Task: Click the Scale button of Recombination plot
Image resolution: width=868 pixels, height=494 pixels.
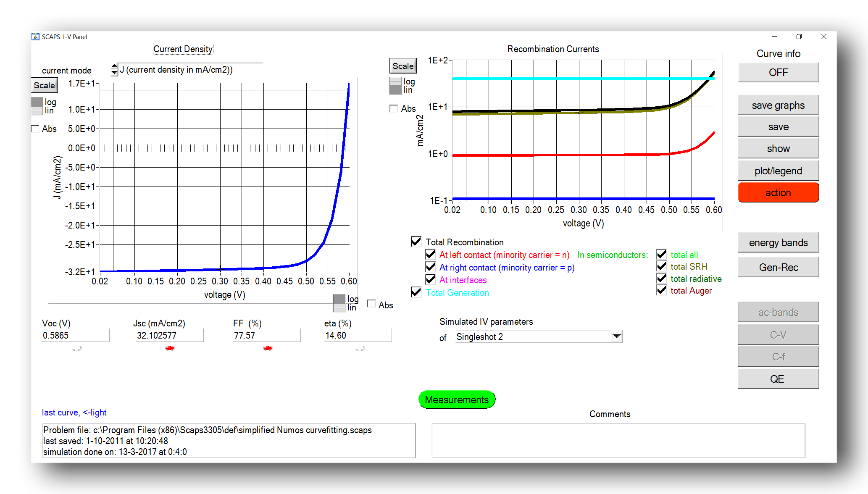Action: click(x=402, y=66)
